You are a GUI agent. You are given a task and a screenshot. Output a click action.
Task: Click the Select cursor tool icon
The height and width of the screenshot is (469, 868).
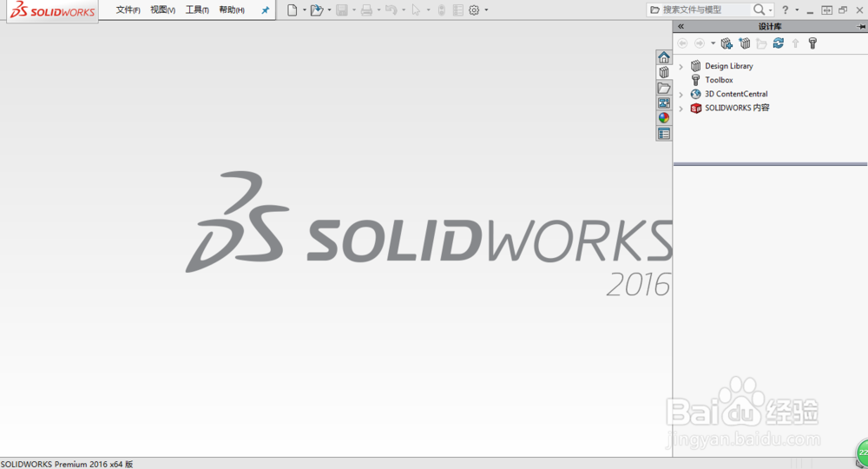(x=417, y=10)
